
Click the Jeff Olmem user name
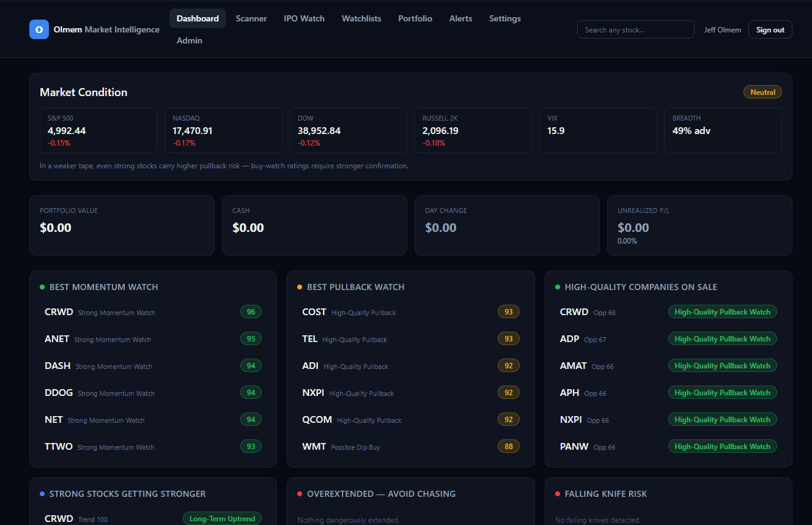pyautogui.click(x=723, y=29)
